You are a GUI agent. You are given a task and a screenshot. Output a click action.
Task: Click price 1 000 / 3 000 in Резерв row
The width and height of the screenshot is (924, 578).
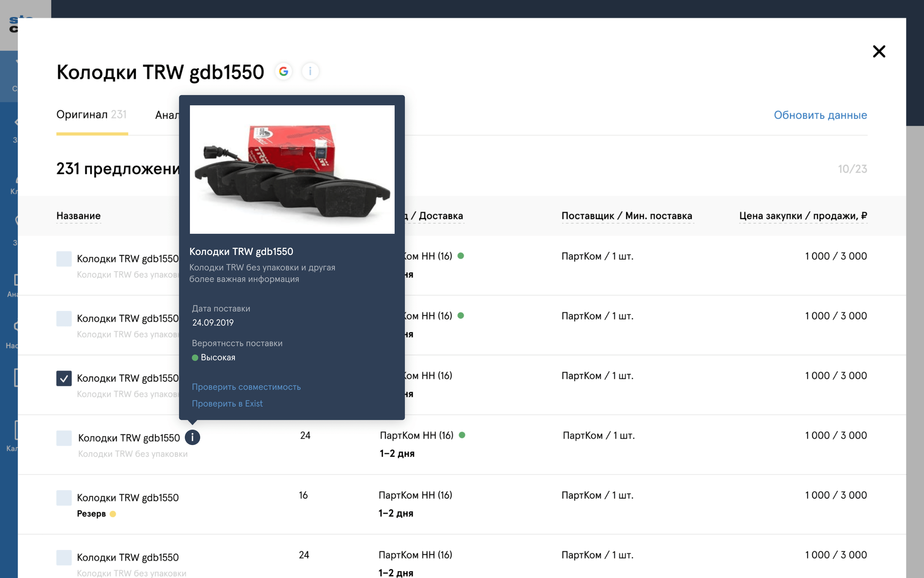pos(836,495)
